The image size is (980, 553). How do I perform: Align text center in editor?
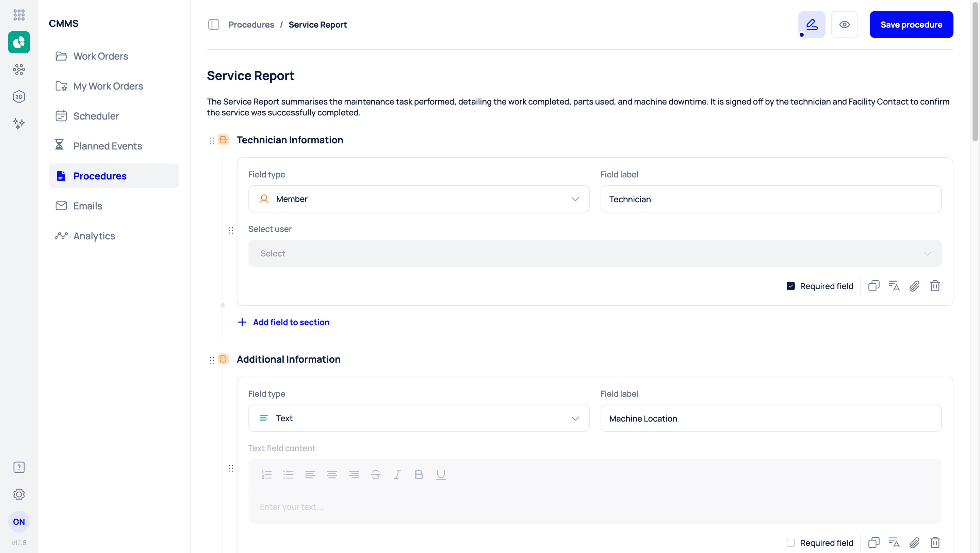(332, 475)
